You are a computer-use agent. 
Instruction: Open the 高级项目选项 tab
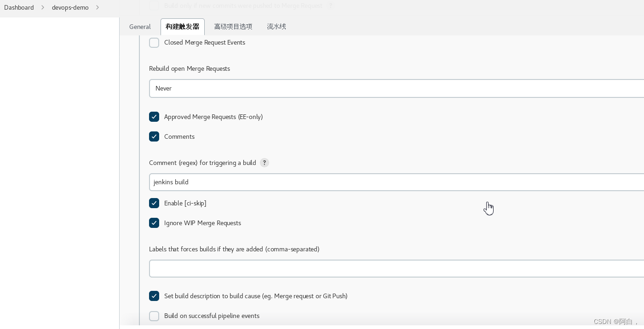(x=233, y=27)
